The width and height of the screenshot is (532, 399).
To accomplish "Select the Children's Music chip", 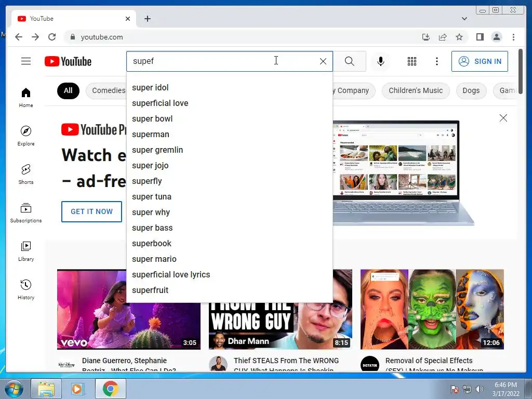I will [416, 90].
